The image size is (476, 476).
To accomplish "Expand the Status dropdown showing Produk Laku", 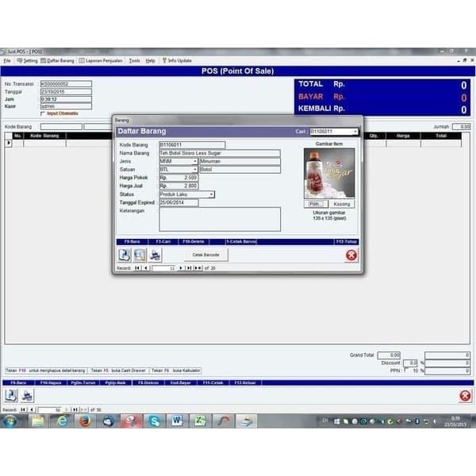I will pyautogui.click(x=212, y=194).
